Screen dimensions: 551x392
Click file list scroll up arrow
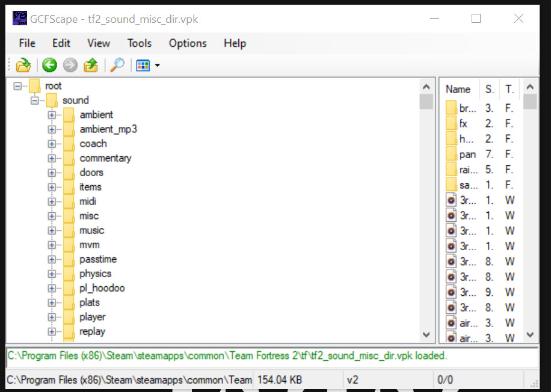click(530, 87)
